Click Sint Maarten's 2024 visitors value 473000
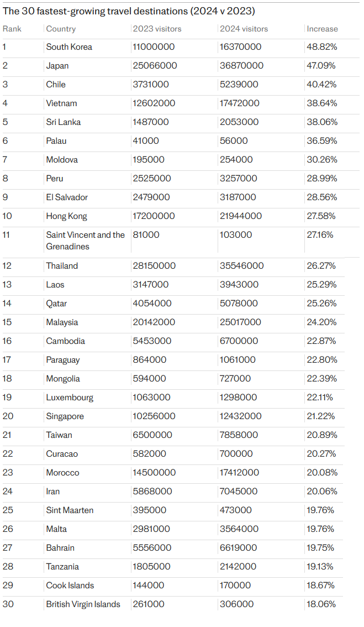 click(x=236, y=510)
